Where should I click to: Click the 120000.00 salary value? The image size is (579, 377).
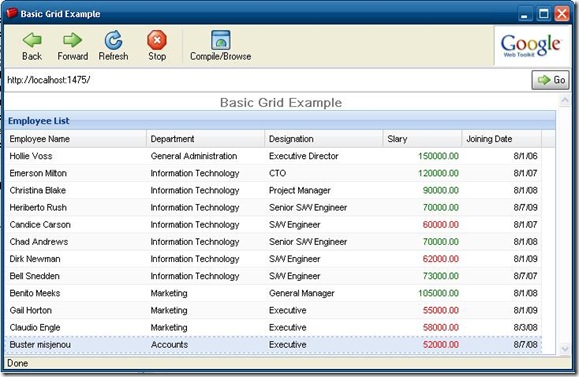click(x=438, y=173)
